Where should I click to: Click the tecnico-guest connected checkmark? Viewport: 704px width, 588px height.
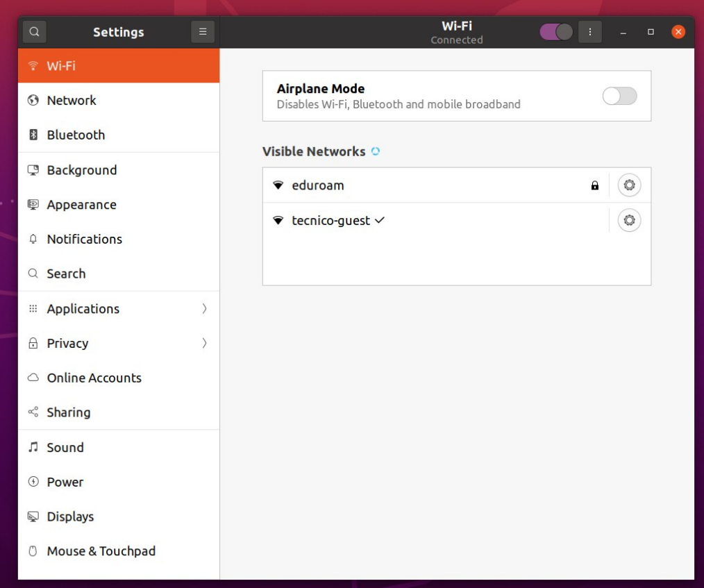click(380, 220)
